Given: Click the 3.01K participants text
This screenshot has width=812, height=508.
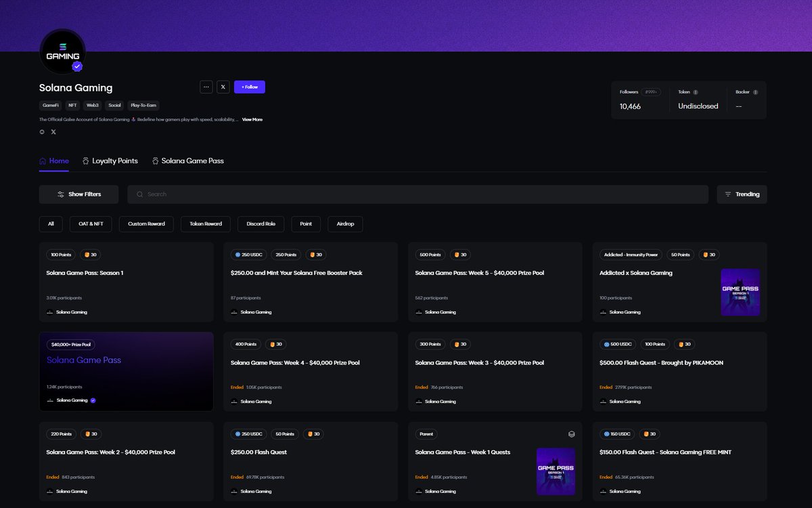Looking at the screenshot, I should (x=64, y=298).
